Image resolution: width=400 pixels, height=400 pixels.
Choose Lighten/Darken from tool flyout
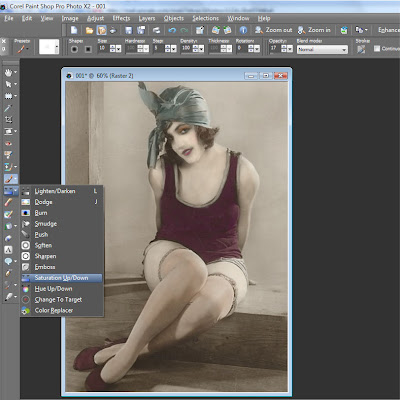tap(61, 191)
